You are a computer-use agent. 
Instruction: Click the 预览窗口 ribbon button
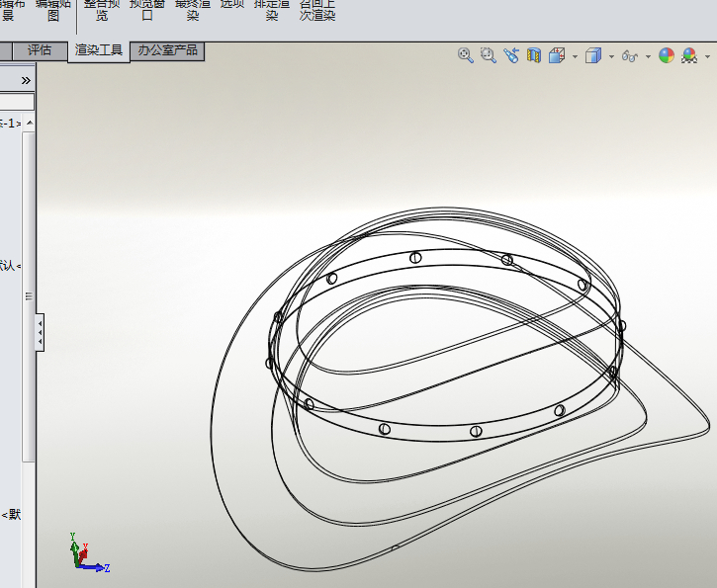click(x=146, y=10)
